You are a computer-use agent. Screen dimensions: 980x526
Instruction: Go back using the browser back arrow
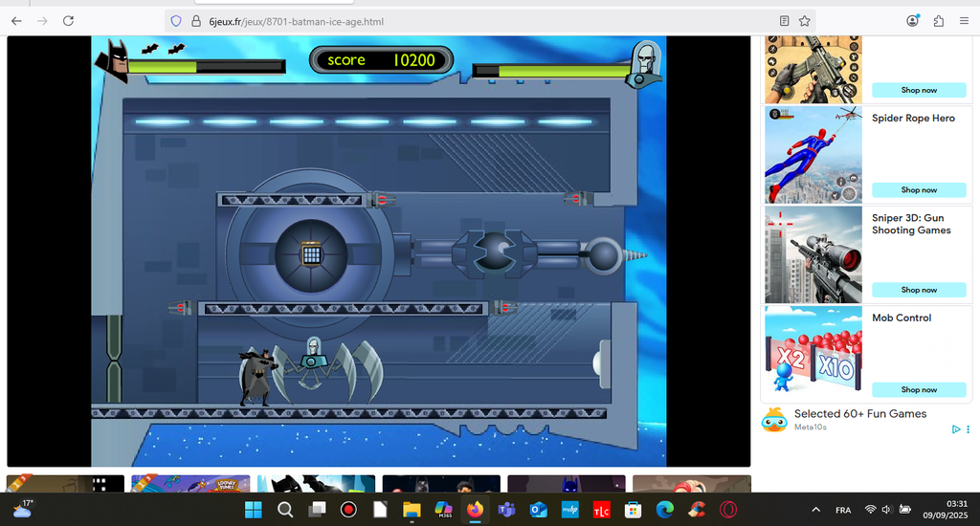[x=16, y=20]
